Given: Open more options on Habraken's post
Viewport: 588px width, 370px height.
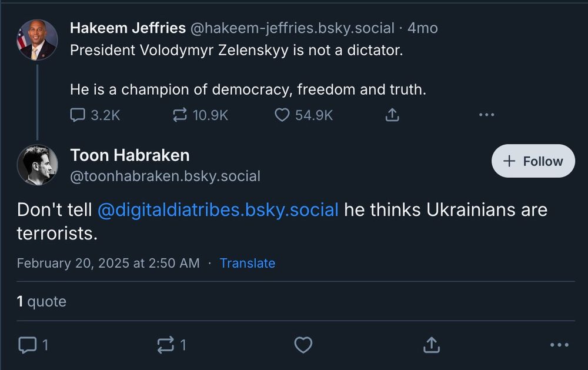Looking at the screenshot, I should pyautogui.click(x=559, y=345).
